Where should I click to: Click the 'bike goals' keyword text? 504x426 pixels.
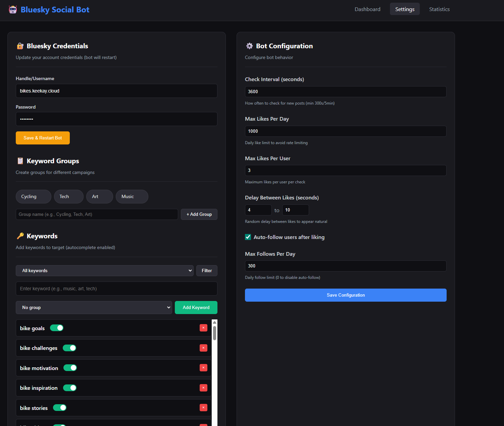tap(32, 328)
